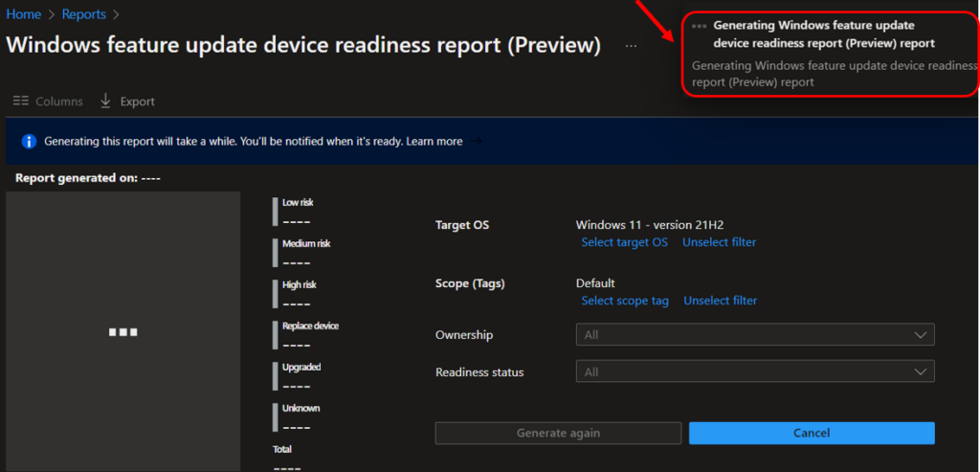
Task: Follow the Learn more arrow in banner
Action: click(477, 142)
